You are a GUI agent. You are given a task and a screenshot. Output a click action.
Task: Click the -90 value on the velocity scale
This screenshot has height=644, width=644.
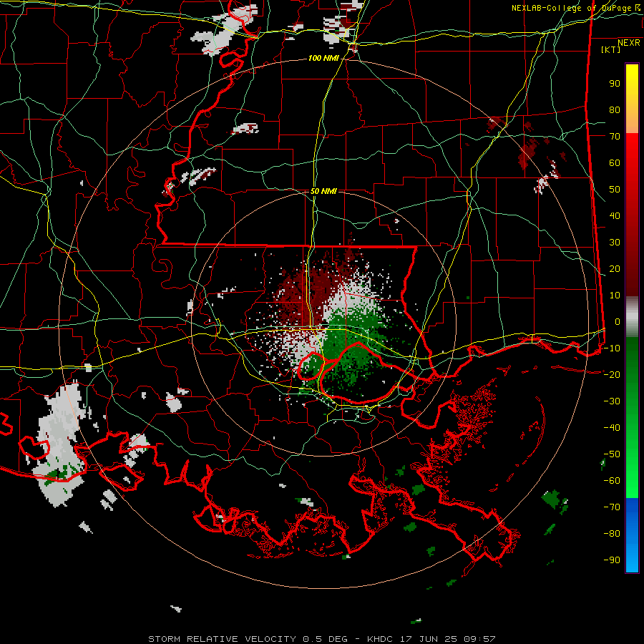[x=612, y=560]
